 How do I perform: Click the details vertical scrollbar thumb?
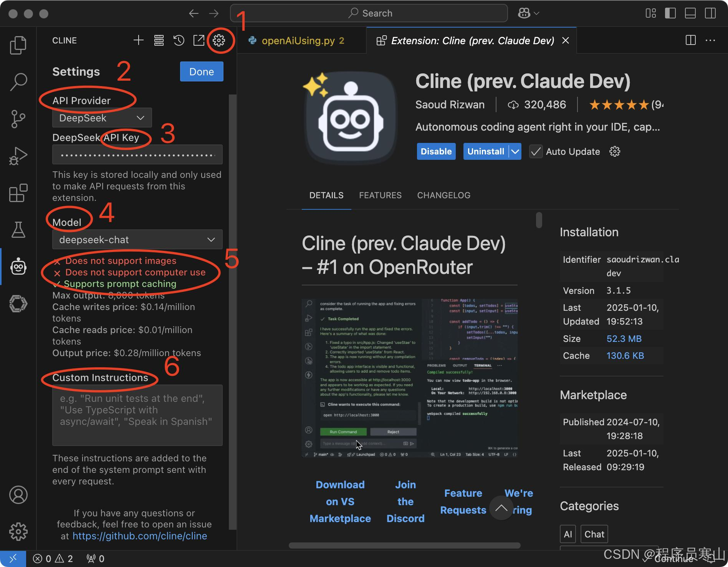[x=539, y=220]
